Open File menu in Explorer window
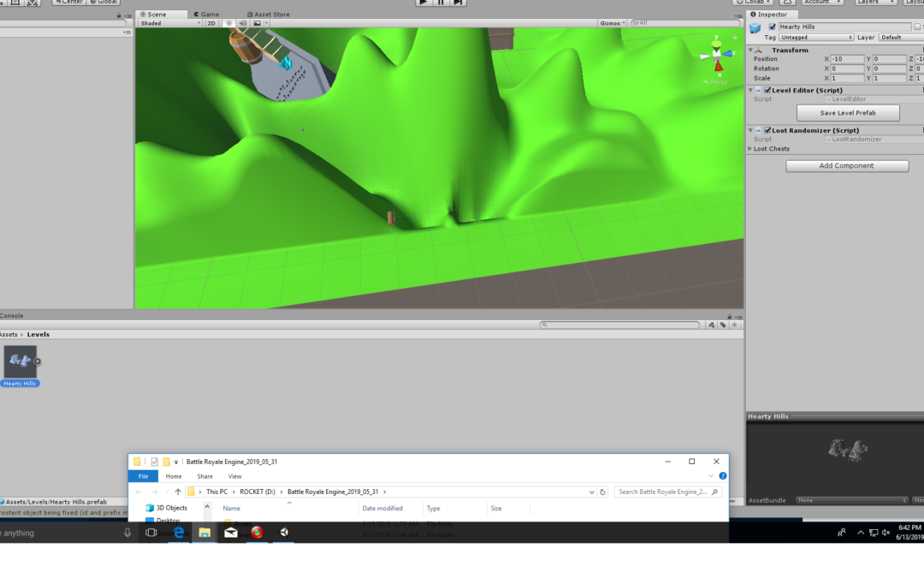Image resolution: width=924 pixels, height=578 pixels. [143, 476]
